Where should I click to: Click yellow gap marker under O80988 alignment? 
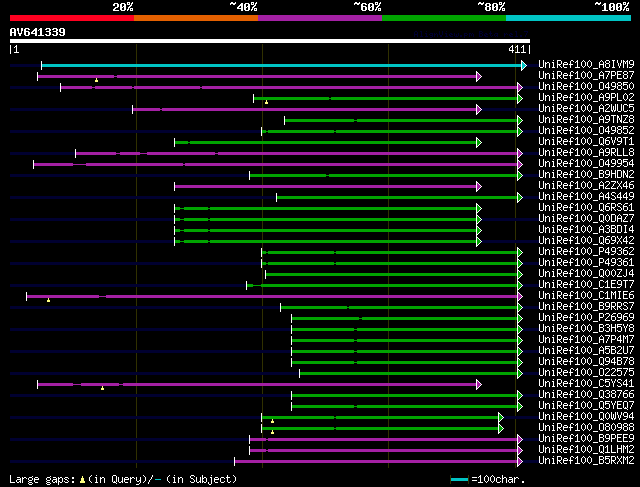pos(273,432)
